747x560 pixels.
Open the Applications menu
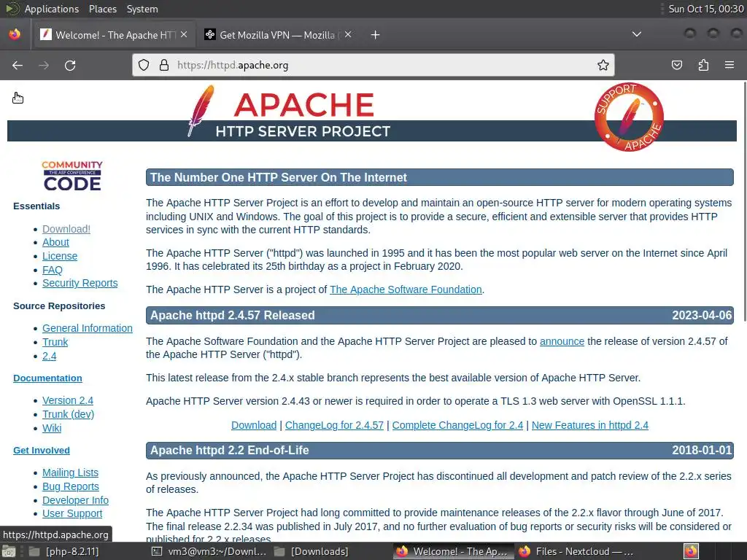52,9
